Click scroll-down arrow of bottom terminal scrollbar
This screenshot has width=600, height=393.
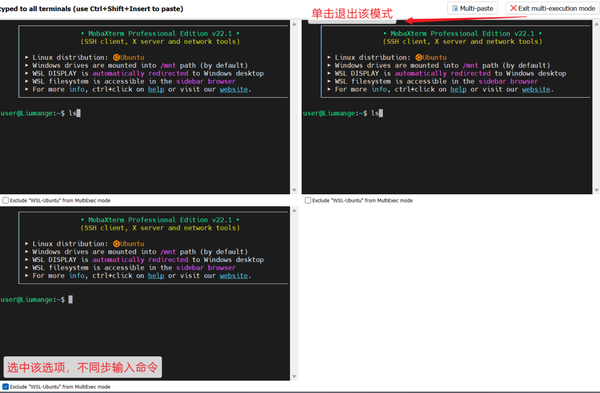click(x=294, y=376)
